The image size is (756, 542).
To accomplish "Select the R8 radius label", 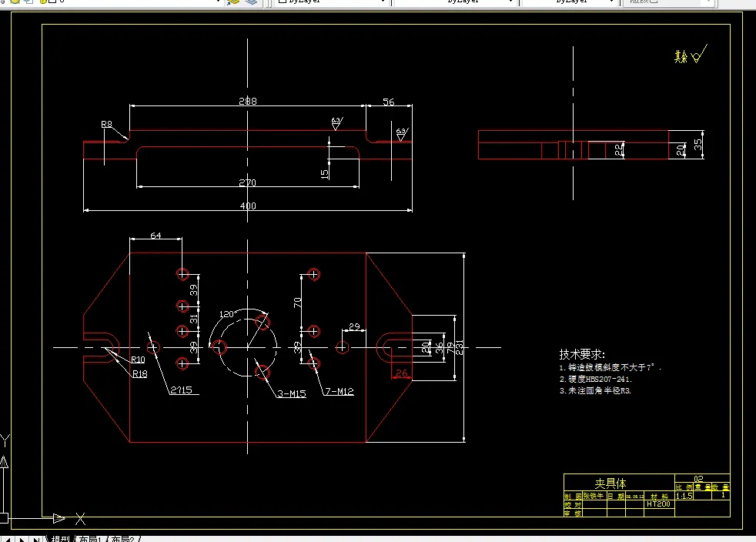I will [x=106, y=124].
